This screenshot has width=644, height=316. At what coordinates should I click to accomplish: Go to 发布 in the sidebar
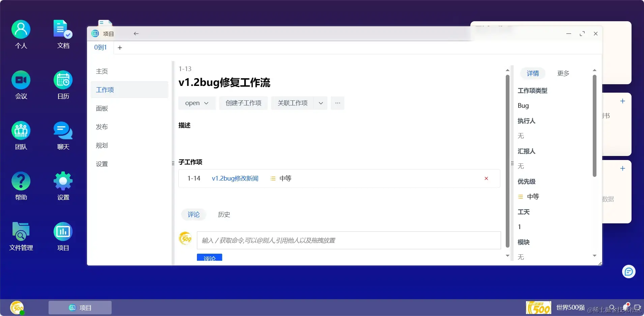(129, 127)
